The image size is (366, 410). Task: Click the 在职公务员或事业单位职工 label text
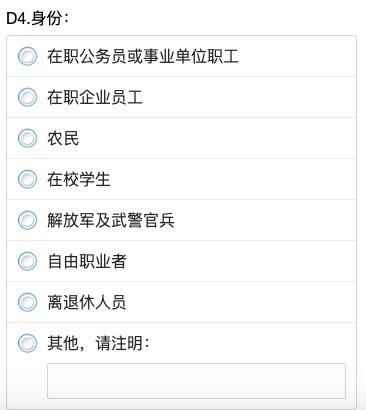tap(143, 56)
